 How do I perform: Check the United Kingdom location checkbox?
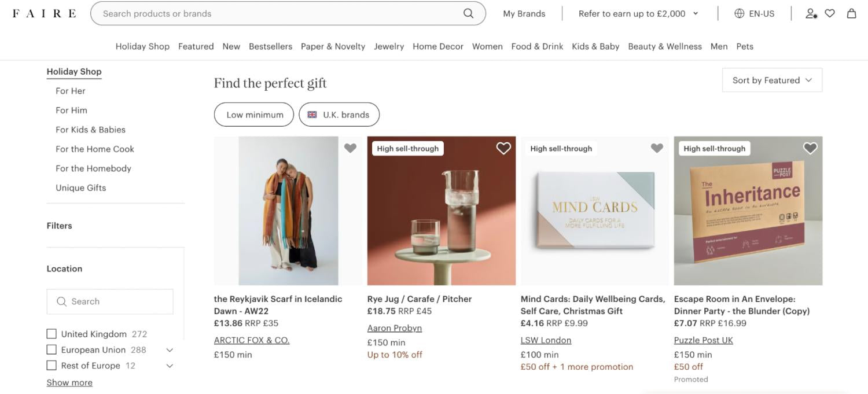pyautogui.click(x=52, y=334)
